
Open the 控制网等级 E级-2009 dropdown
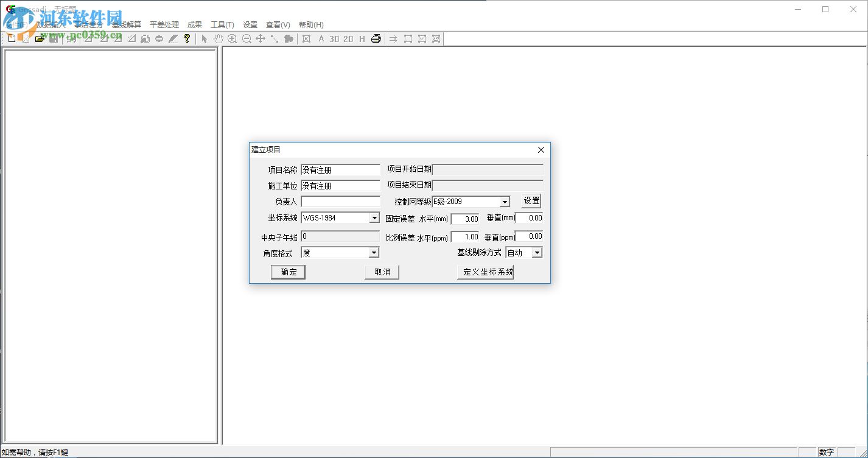tap(505, 202)
